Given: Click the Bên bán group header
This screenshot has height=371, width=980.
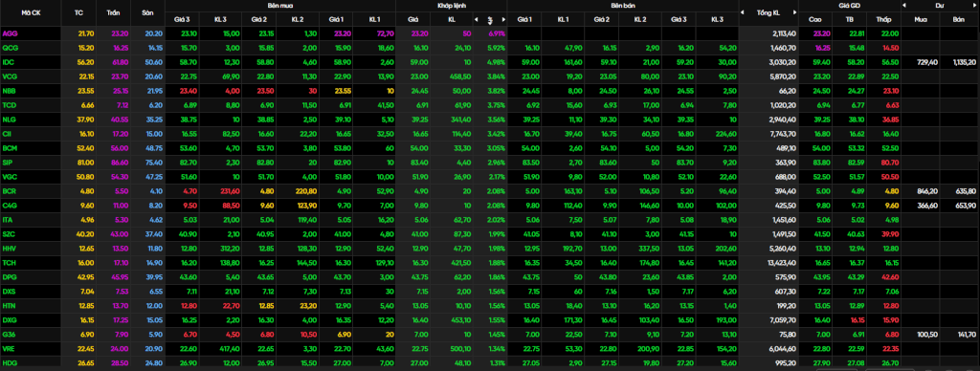Looking at the screenshot, I should [x=622, y=6].
